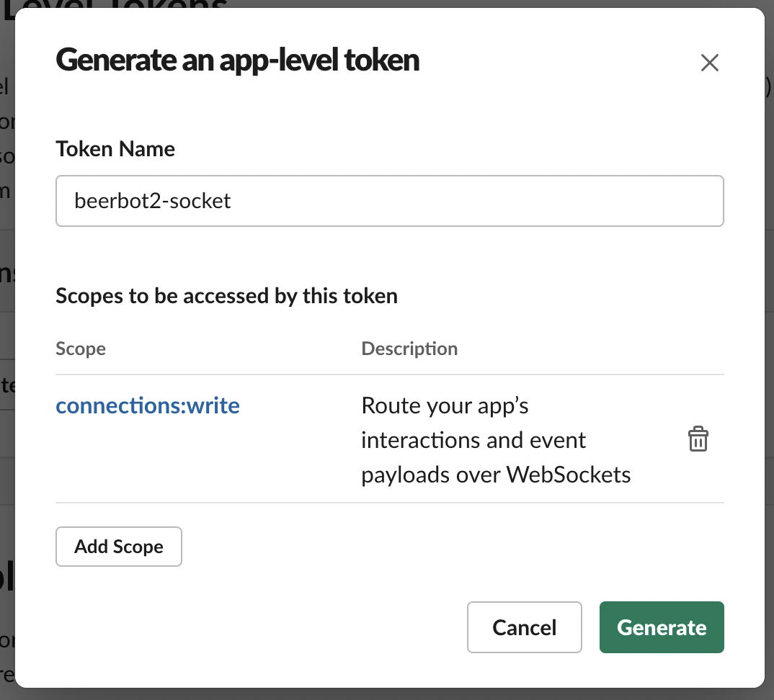Viewport: 774px width, 700px height.
Task: Delete the connections:write scope with trash icon
Action: 698,439
